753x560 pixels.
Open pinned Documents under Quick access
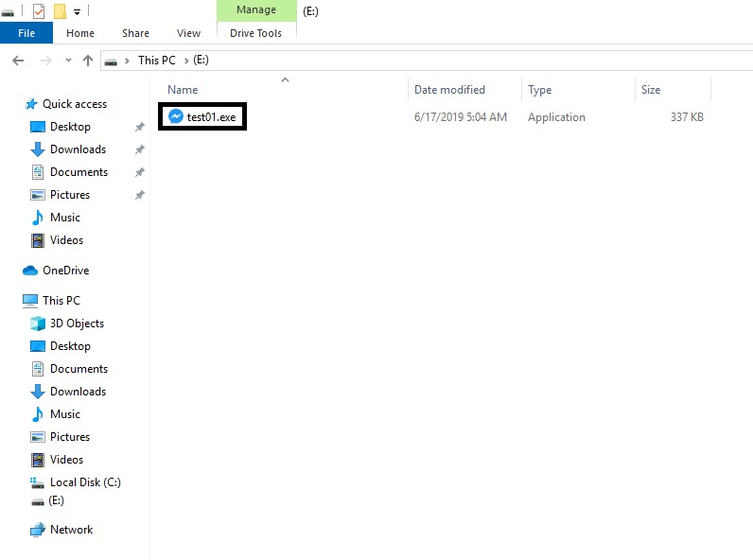pos(79,172)
